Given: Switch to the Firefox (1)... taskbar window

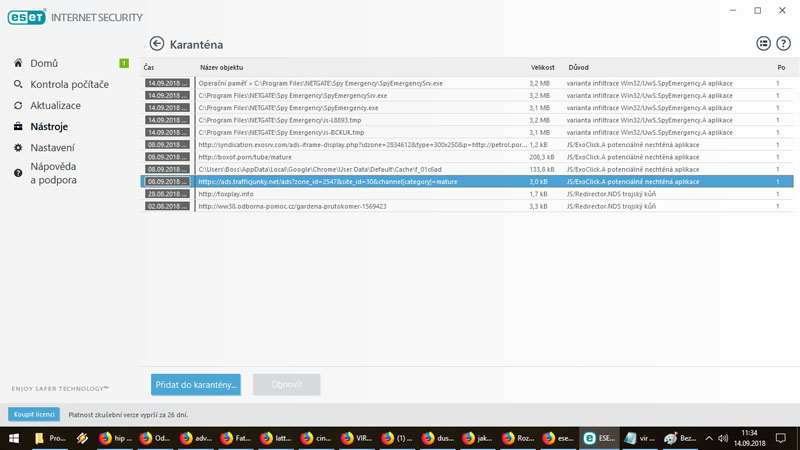Looking at the screenshot, I should (397, 438).
